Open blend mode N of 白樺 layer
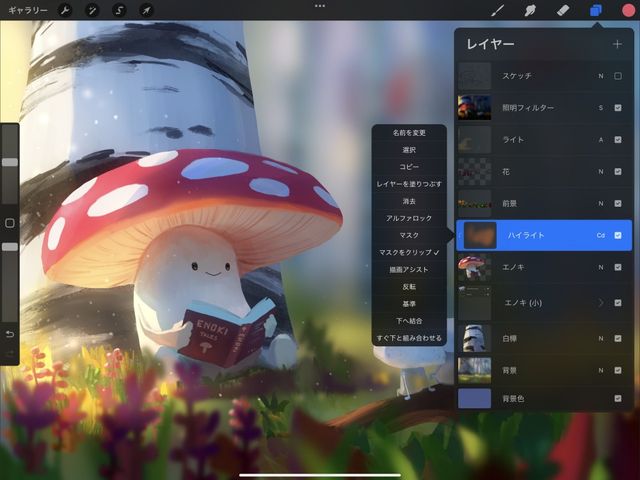The width and height of the screenshot is (640, 480). coord(601,338)
